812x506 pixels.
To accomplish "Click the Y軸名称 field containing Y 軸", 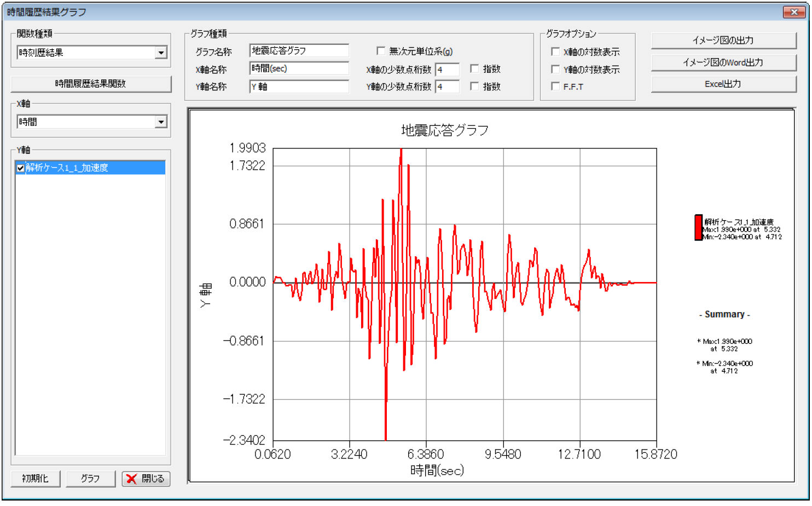I will point(299,87).
